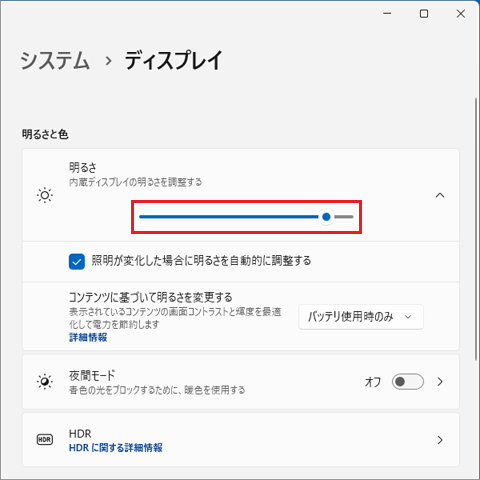The image size is (480, 480).
Task: Click the vertical scrollbar on the right
Action: pos(476,229)
